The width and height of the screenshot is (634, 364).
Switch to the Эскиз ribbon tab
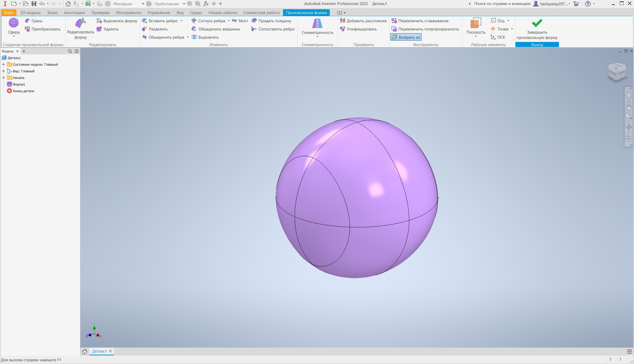click(x=52, y=12)
